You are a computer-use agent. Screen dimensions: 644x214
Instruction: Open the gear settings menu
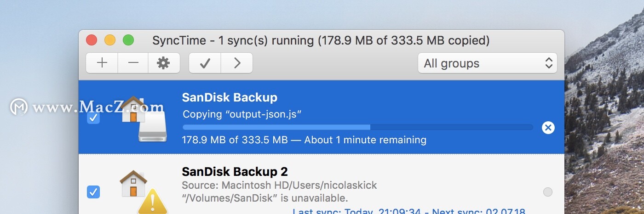click(163, 63)
